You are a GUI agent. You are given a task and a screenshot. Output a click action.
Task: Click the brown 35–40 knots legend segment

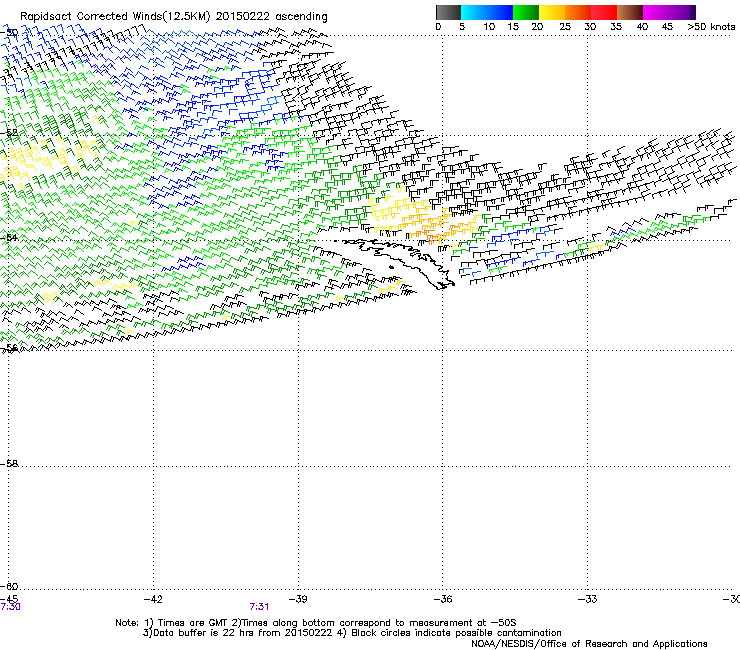[630, 12]
